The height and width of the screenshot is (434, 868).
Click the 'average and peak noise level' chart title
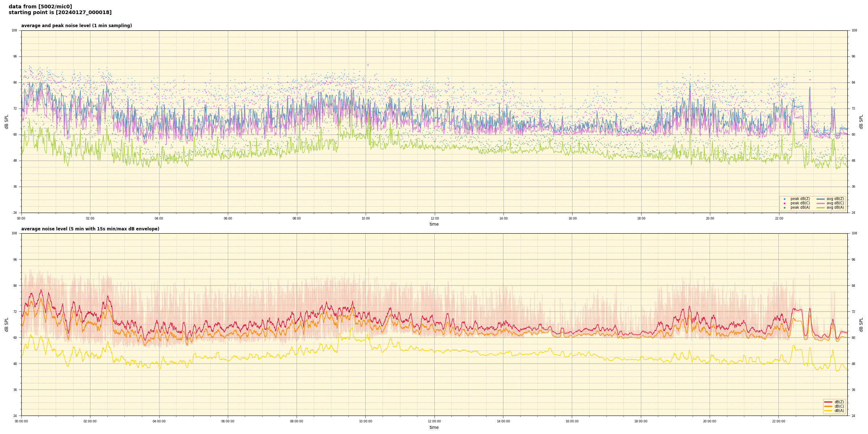pyautogui.click(x=76, y=26)
